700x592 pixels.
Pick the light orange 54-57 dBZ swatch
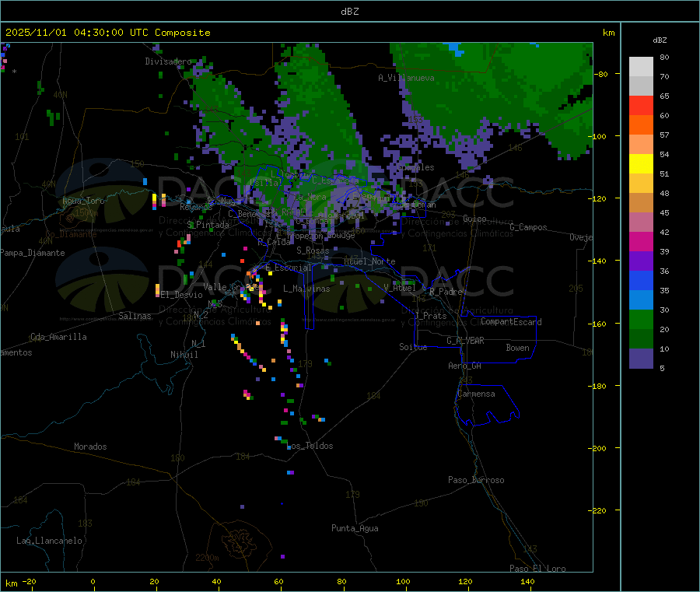[641, 144]
